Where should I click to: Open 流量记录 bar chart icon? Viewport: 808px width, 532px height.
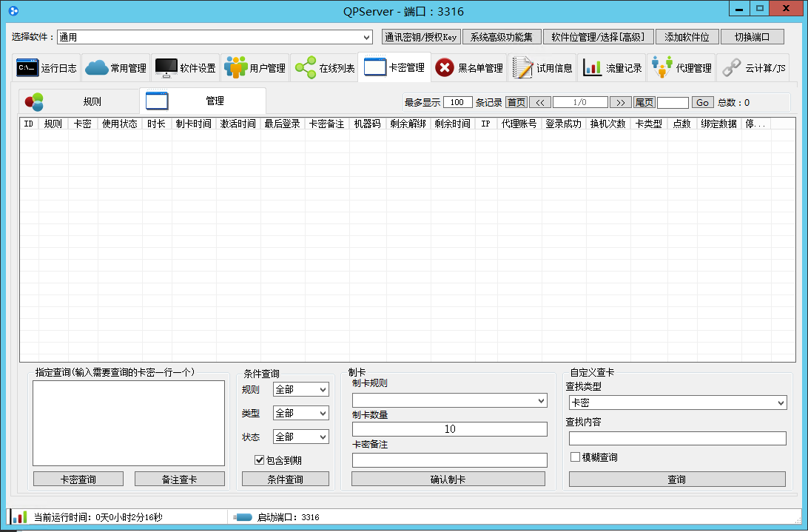(x=592, y=68)
